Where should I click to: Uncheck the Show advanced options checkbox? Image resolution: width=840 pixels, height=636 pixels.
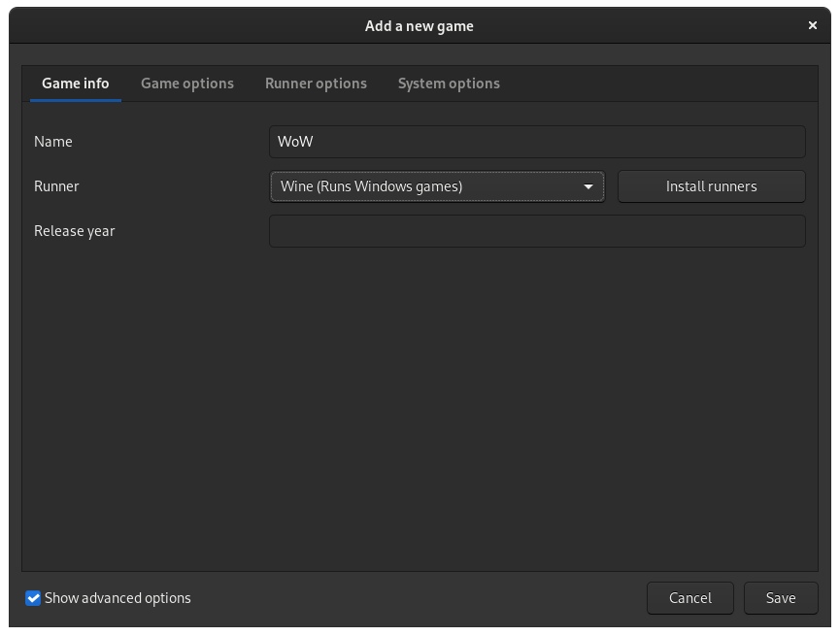click(x=33, y=598)
